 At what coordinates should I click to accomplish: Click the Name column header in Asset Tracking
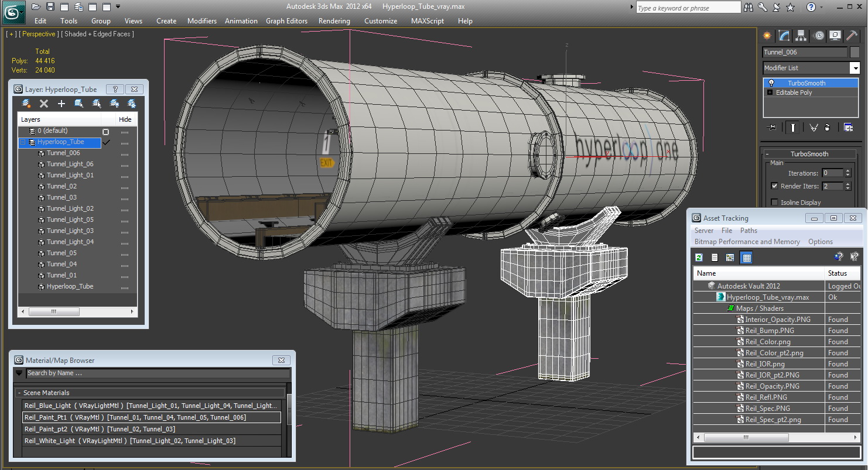(x=758, y=273)
